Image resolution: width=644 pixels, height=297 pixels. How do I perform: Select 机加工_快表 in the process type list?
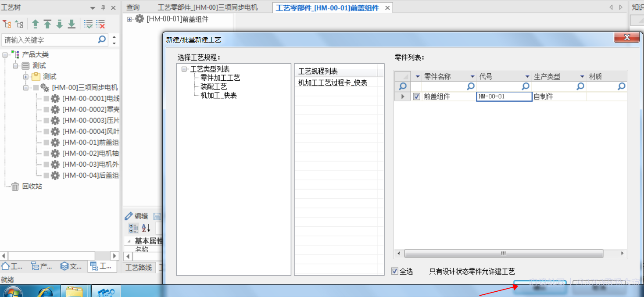218,96
